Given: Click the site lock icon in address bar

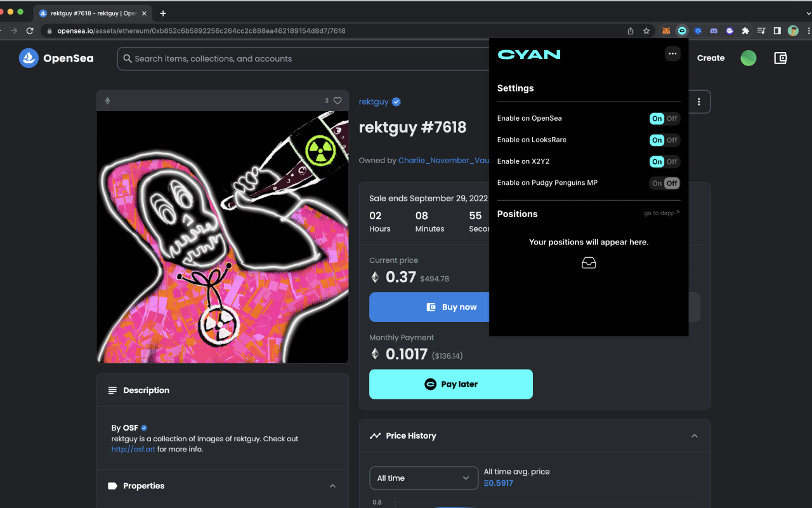Looking at the screenshot, I should [48, 30].
